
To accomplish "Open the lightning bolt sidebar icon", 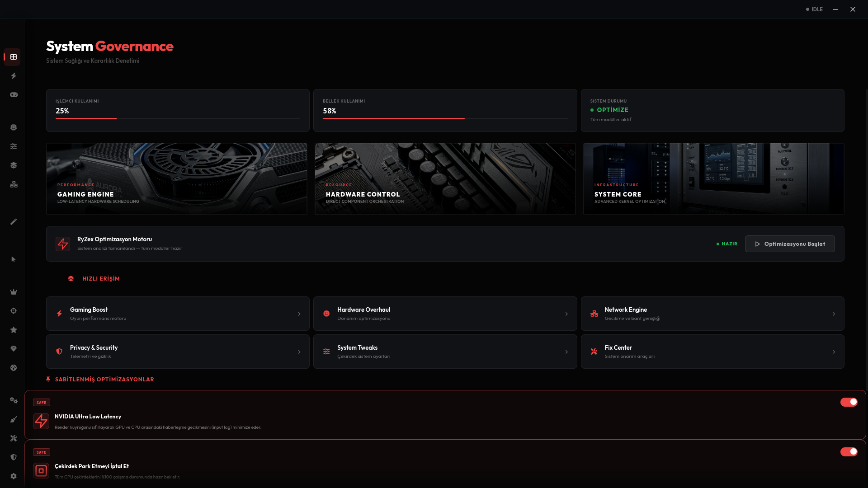I will 14,76.
